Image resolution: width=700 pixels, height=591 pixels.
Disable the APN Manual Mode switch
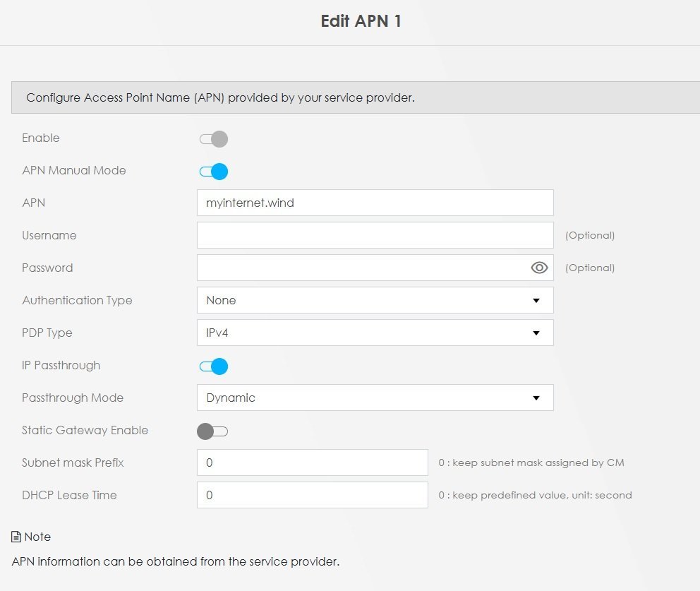click(214, 171)
